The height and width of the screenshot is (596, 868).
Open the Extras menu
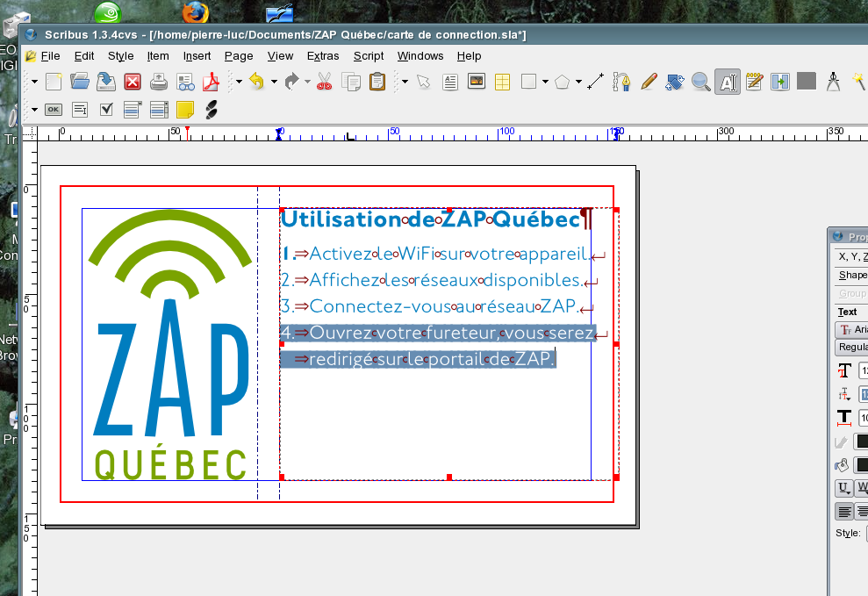[323, 55]
